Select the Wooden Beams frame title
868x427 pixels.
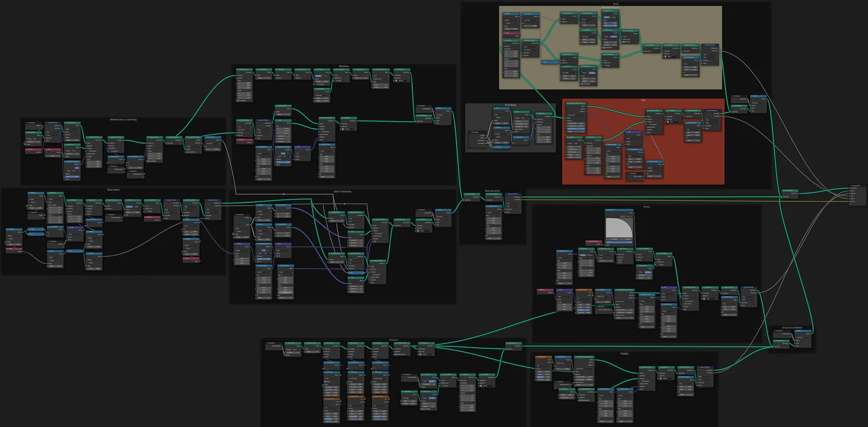(610, 8)
